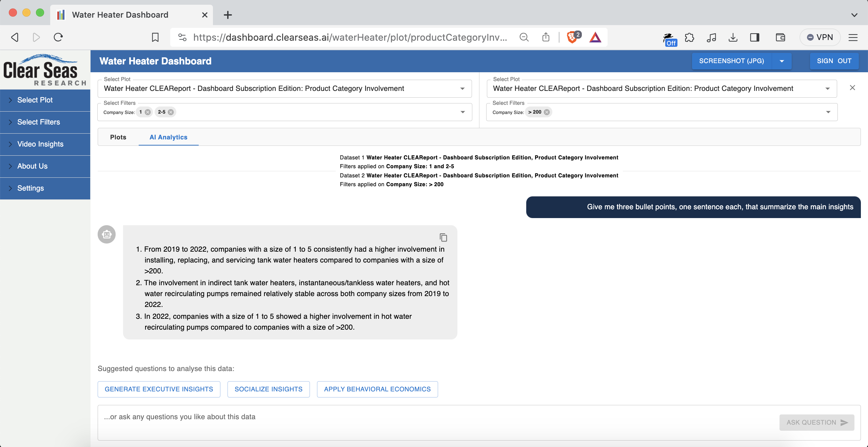
Task: Toggle the browser sidebar panel
Action: pyautogui.click(x=754, y=37)
